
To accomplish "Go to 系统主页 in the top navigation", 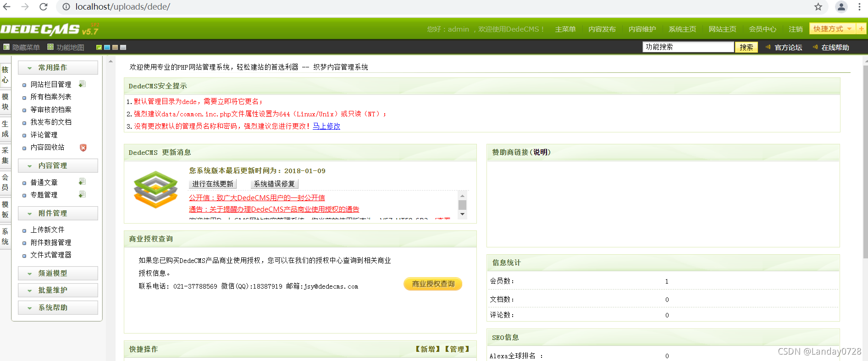I will coord(682,29).
